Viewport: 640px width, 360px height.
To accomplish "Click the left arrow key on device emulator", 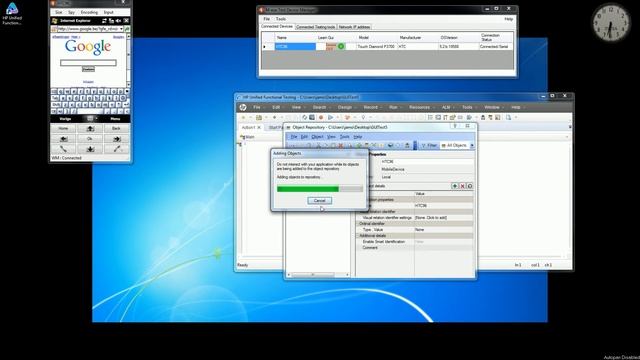I will point(63,139).
